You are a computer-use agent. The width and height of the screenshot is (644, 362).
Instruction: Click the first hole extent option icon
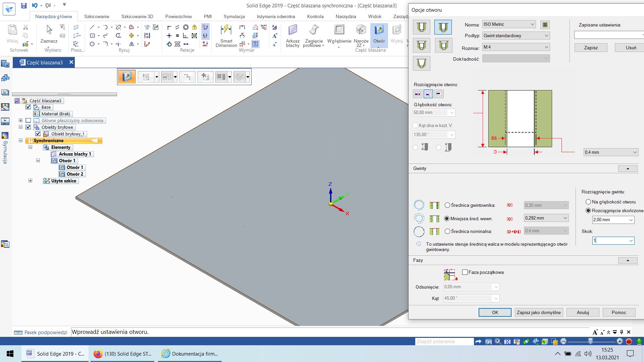(x=418, y=94)
